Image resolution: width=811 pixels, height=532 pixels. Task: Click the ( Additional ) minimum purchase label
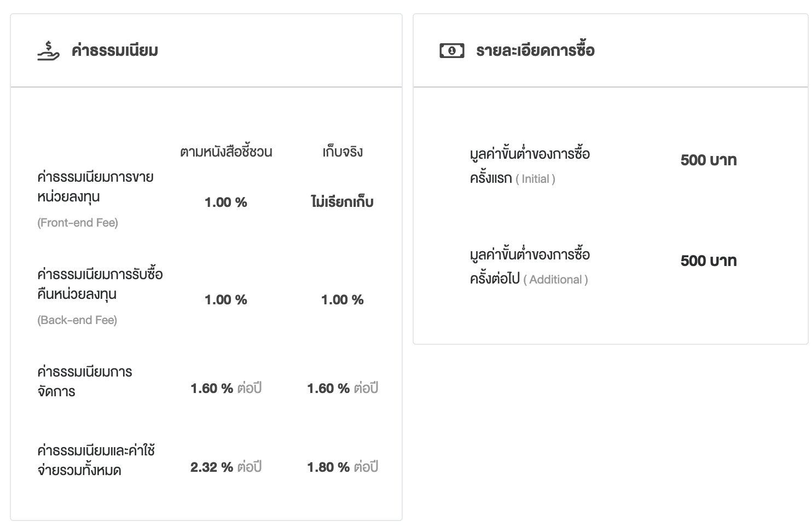(555, 280)
